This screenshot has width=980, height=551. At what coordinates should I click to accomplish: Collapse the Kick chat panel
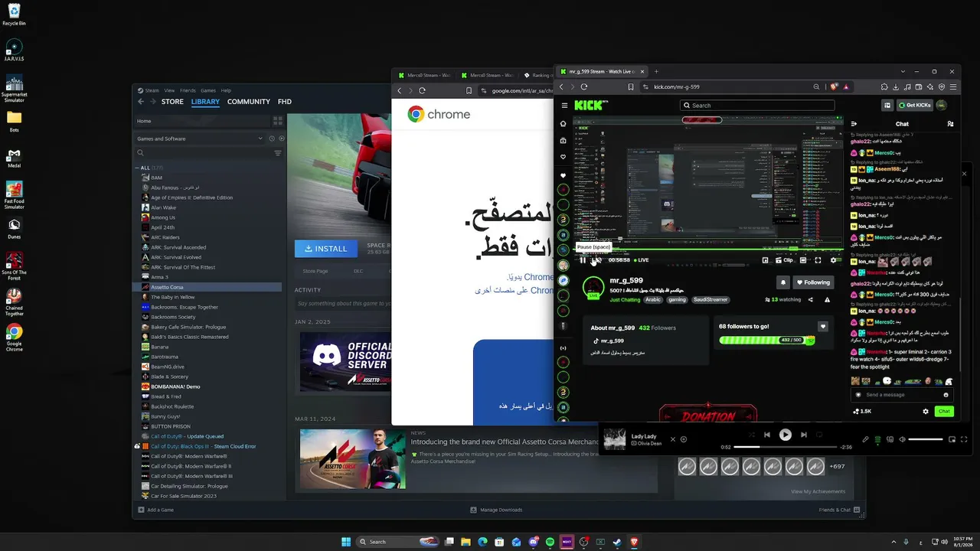854,124
